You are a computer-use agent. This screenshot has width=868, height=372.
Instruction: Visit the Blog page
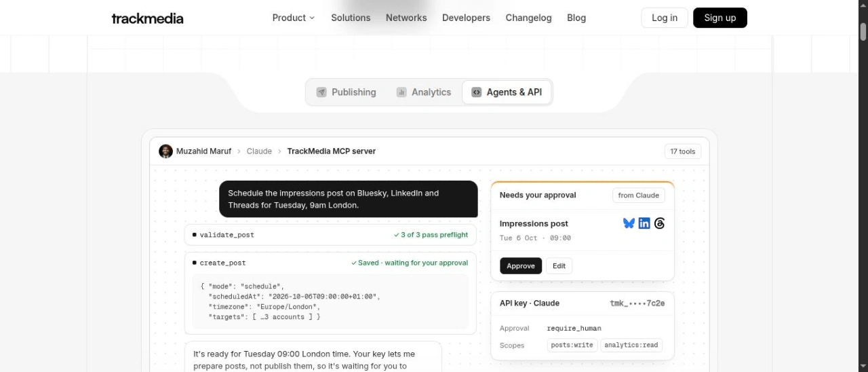coord(576,18)
